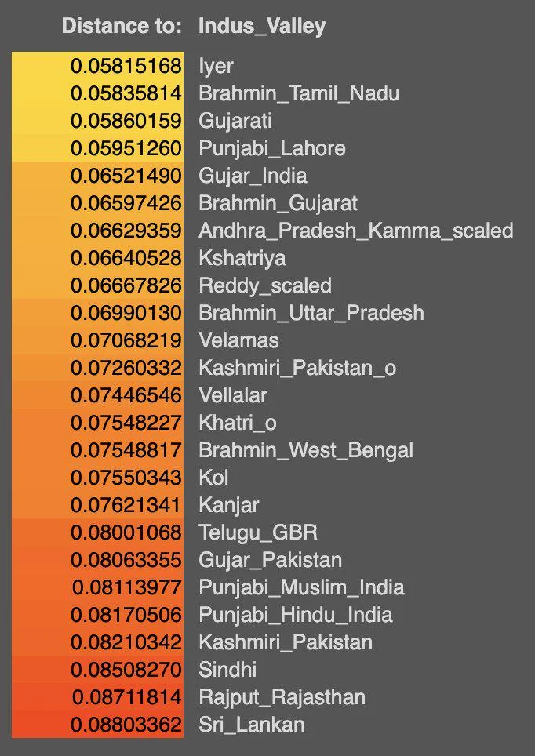Screen dimensions: 535x756
Task: Select the Sindhi population row
Action: [227, 670]
